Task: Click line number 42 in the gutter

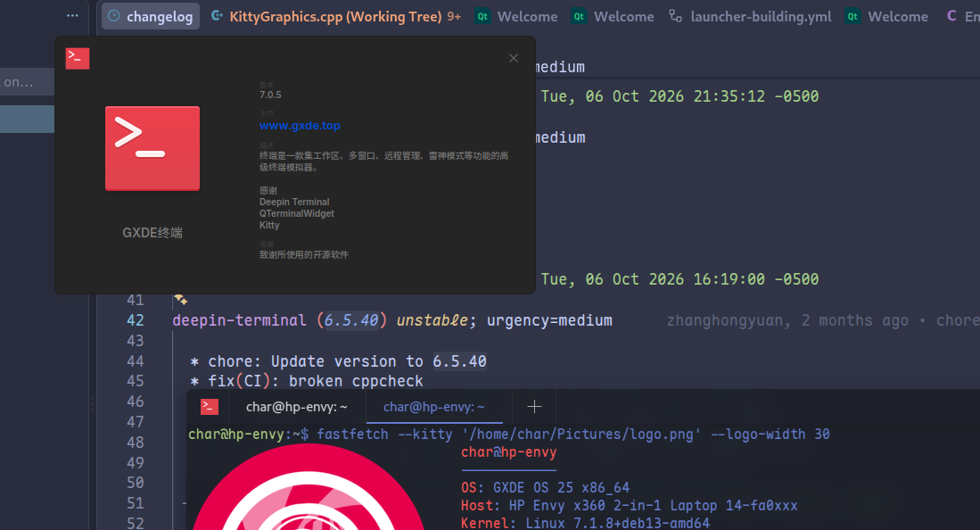Action: pyautogui.click(x=135, y=320)
